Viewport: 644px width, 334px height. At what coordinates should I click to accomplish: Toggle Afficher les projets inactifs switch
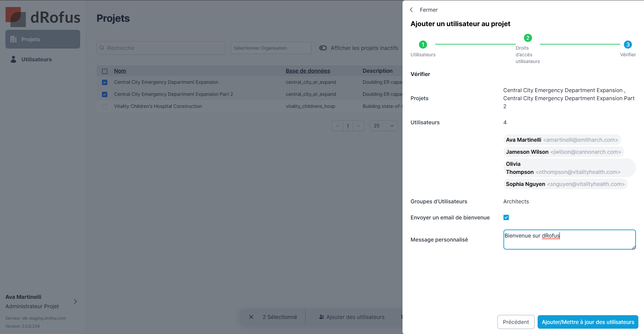click(323, 48)
